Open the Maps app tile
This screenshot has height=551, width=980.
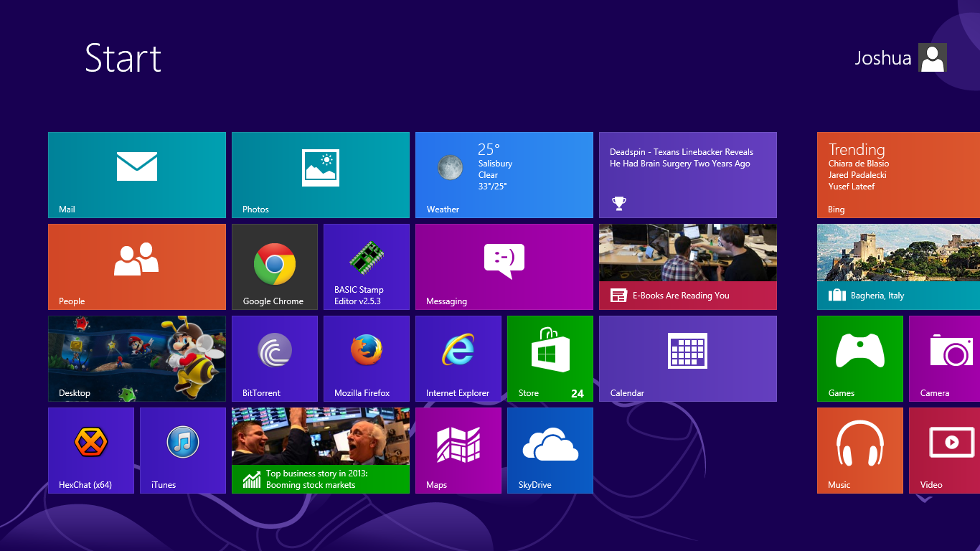point(458,450)
